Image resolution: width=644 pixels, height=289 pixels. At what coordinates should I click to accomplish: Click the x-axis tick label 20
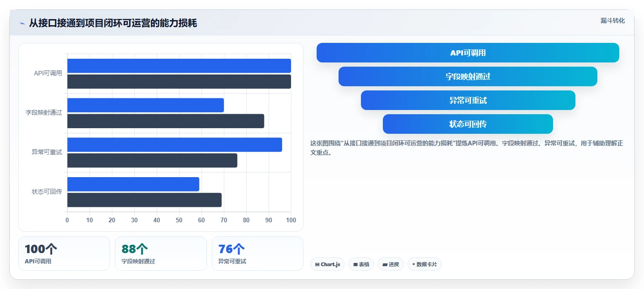pos(112,220)
